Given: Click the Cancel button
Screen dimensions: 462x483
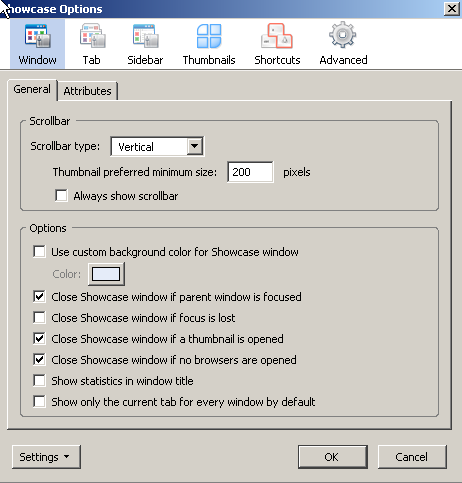Looking at the screenshot, I should pyautogui.click(x=412, y=457).
